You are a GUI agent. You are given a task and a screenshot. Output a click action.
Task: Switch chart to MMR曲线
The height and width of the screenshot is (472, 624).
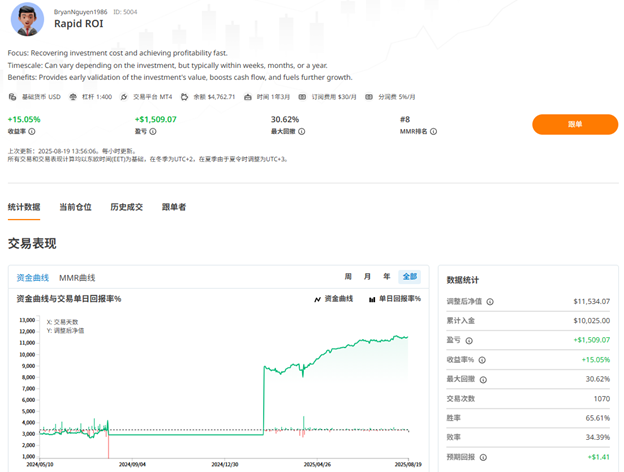click(x=77, y=277)
